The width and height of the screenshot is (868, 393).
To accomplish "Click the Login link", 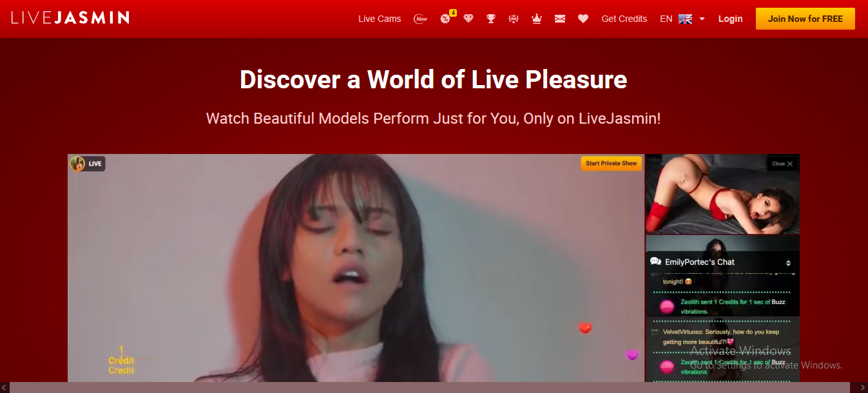I will [x=730, y=19].
